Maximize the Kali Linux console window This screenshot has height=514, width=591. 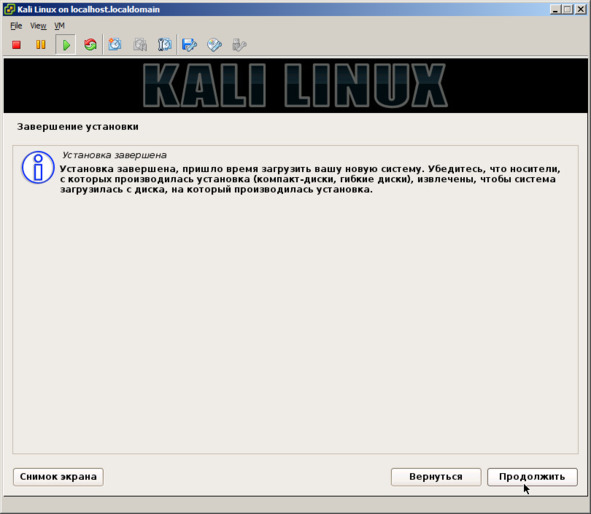point(567,9)
